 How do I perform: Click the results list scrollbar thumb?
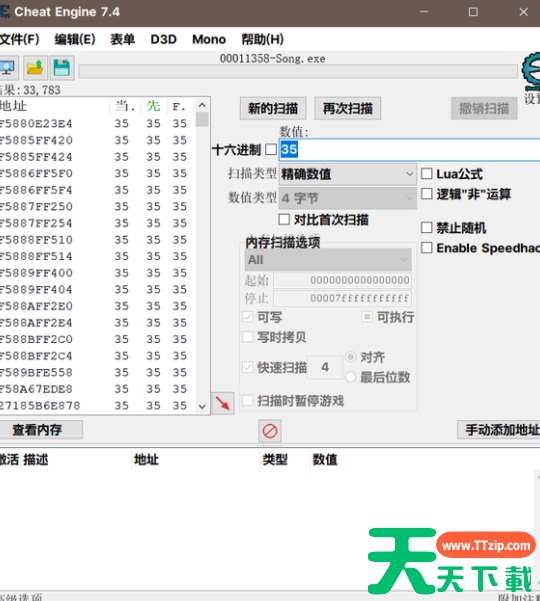click(x=202, y=119)
